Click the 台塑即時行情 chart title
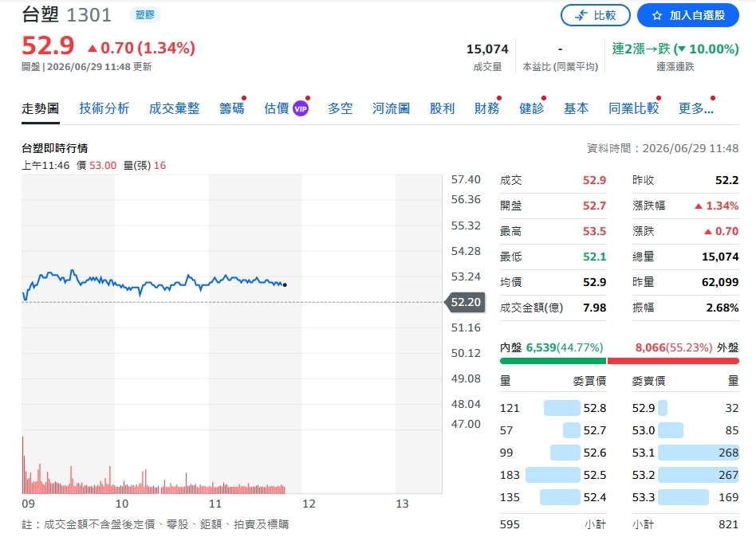Screen dimensions: 756x545 coord(54,148)
